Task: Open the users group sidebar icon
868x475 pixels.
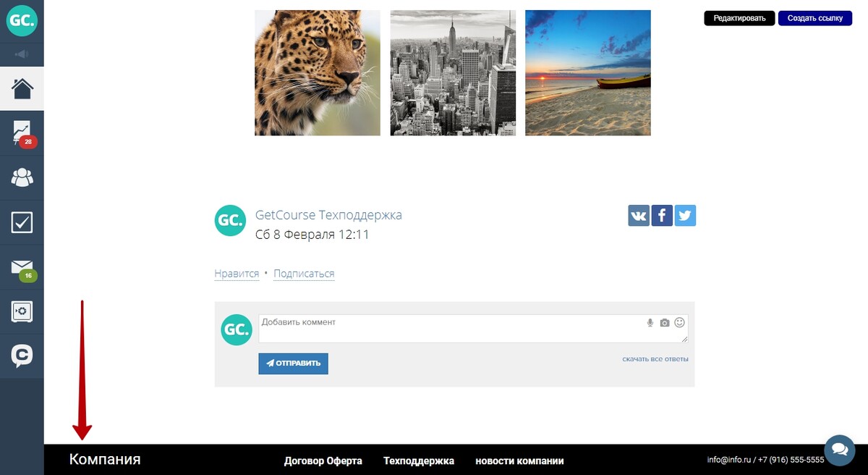Action: pyautogui.click(x=22, y=177)
